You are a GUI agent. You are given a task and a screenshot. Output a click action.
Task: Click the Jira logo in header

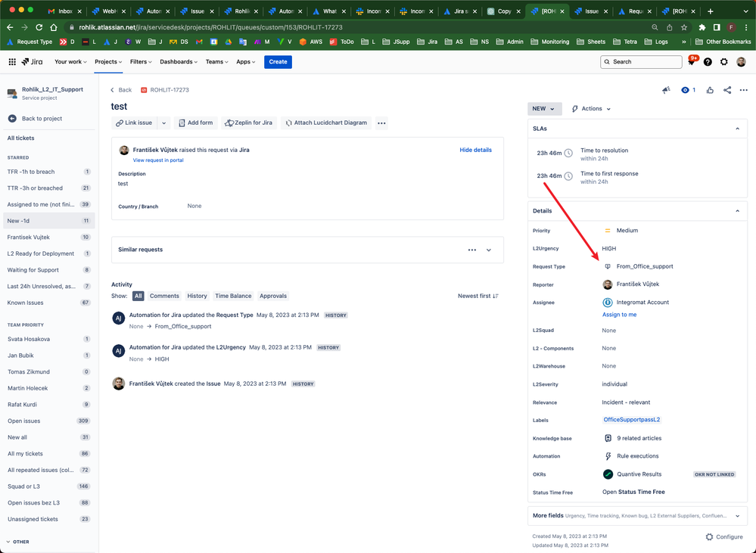point(32,62)
